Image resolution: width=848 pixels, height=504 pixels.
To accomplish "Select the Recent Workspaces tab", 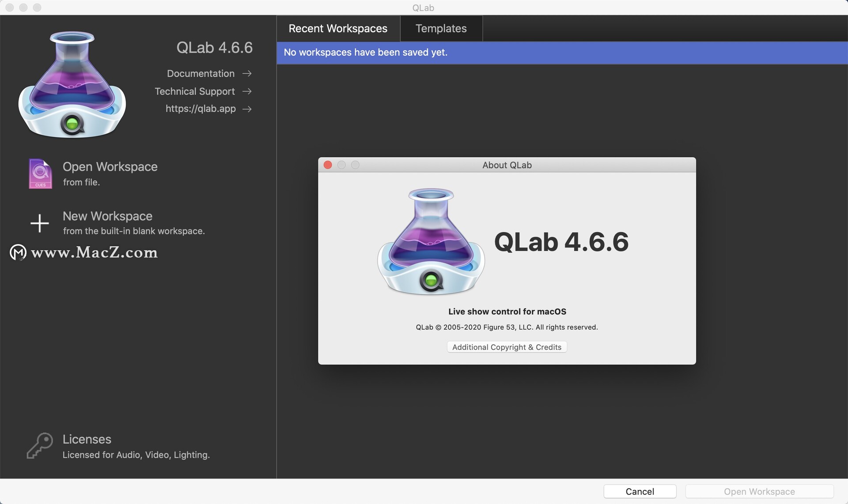I will click(x=338, y=28).
